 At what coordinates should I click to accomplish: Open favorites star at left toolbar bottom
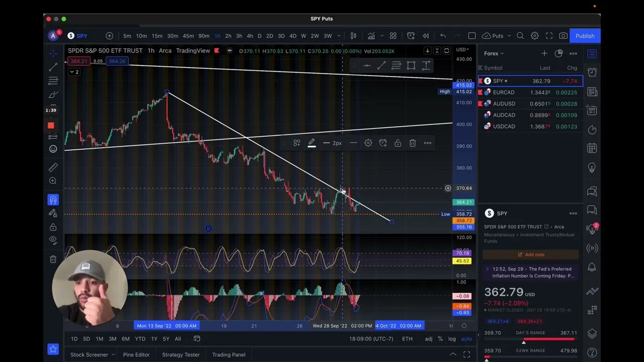53,348
